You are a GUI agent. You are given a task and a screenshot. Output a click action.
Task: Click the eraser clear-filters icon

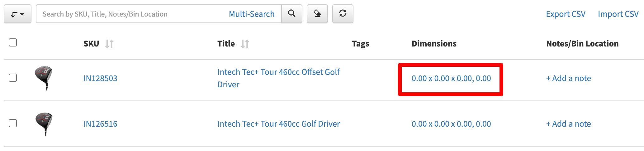pyautogui.click(x=317, y=14)
